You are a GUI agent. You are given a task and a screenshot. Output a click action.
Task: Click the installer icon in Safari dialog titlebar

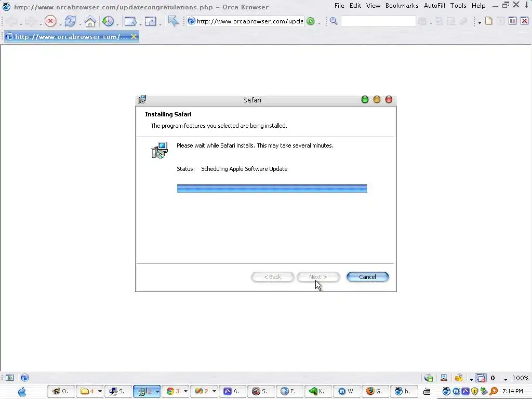142,99
